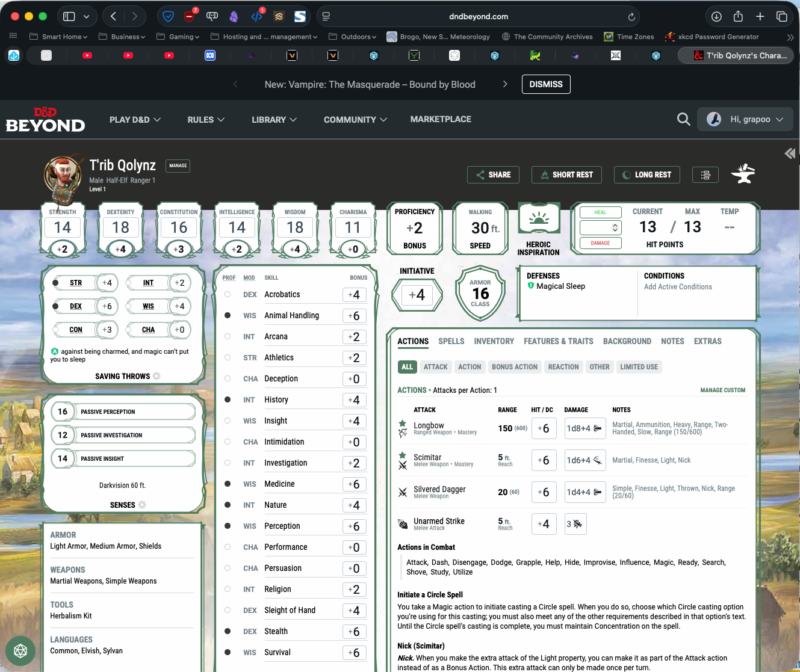
Task: Open the BACKGROUND tab
Action: 627,341
